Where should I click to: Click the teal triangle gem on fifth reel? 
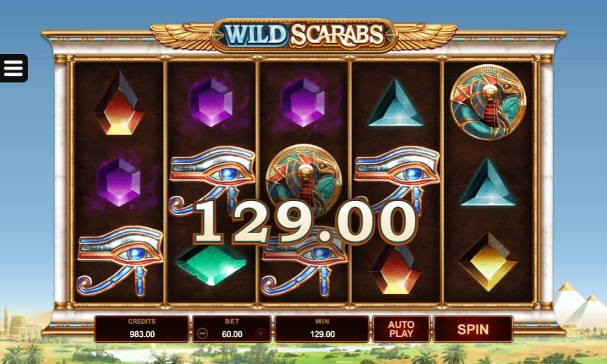pyautogui.click(x=488, y=183)
